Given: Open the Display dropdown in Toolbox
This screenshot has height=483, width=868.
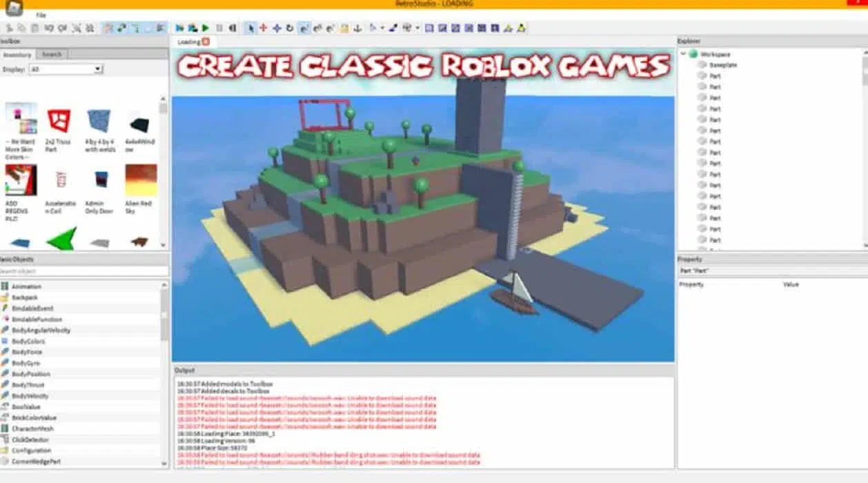Looking at the screenshot, I should point(66,69).
